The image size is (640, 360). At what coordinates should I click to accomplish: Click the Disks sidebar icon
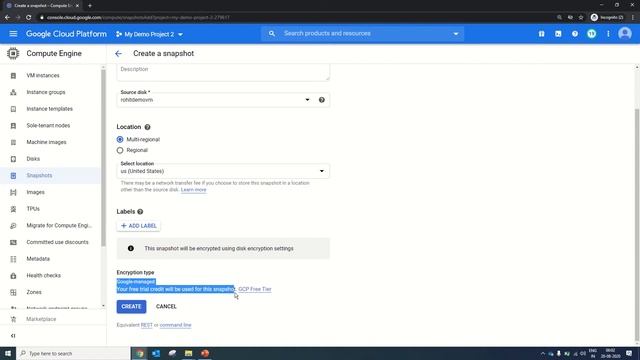pos(13,159)
